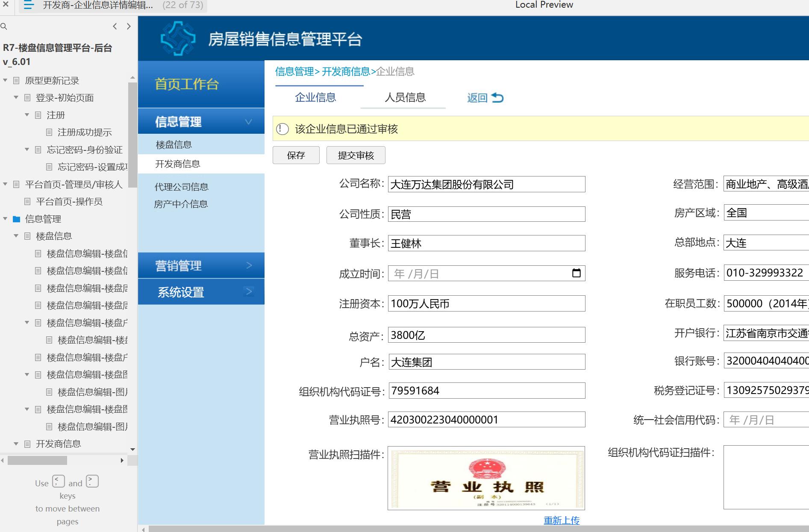Open 首页工作台 in the navigation
This screenshot has height=532, width=809.
(187, 84)
